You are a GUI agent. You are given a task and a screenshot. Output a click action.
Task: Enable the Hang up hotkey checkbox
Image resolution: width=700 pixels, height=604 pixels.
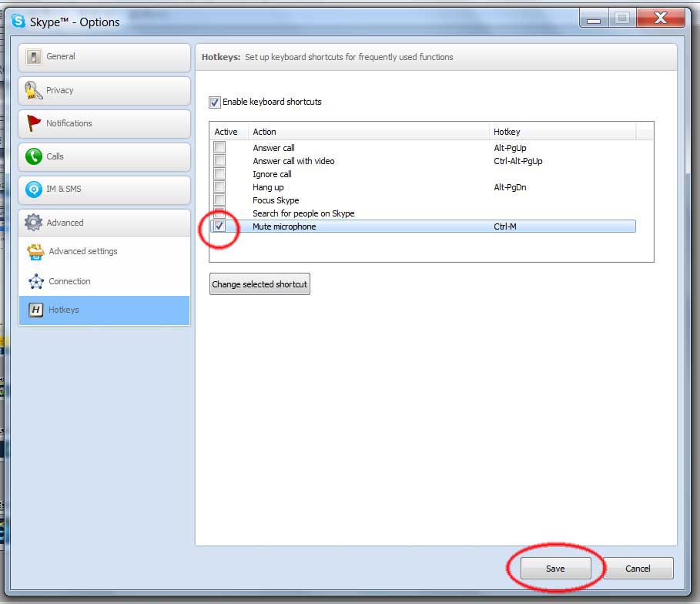click(x=219, y=186)
